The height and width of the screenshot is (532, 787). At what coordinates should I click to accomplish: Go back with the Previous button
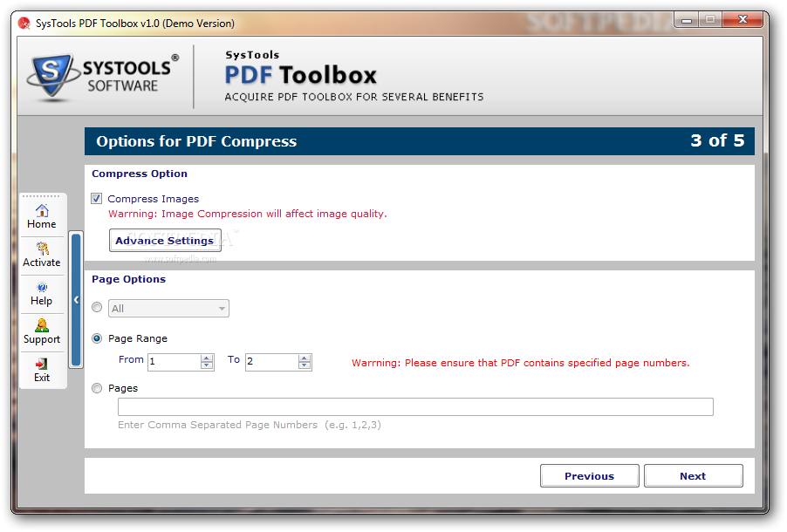pyautogui.click(x=589, y=476)
